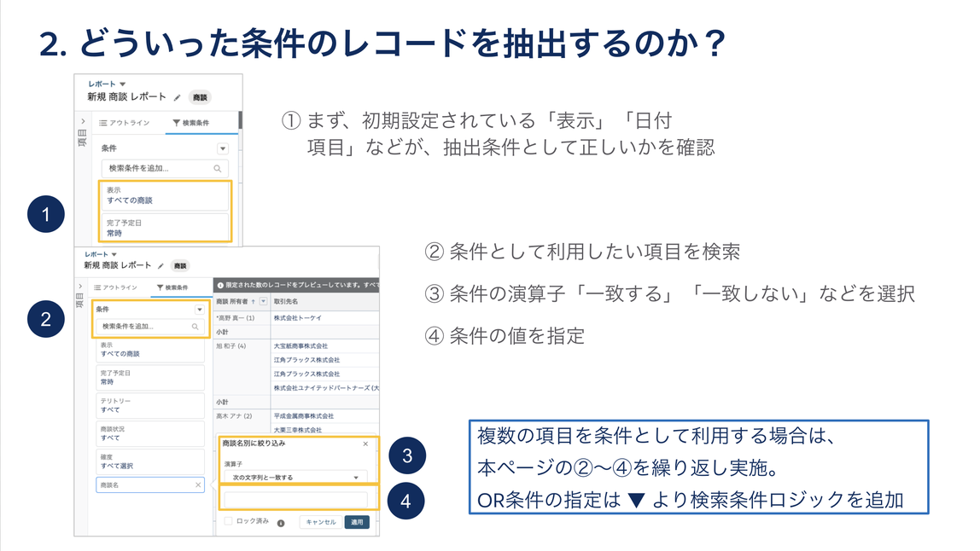Enable the ロック済み checkbox

(x=228, y=521)
